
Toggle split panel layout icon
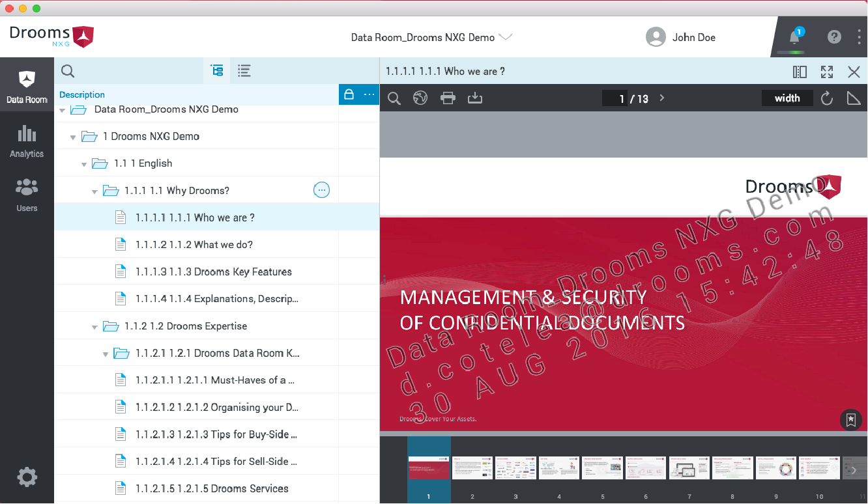(800, 72)
